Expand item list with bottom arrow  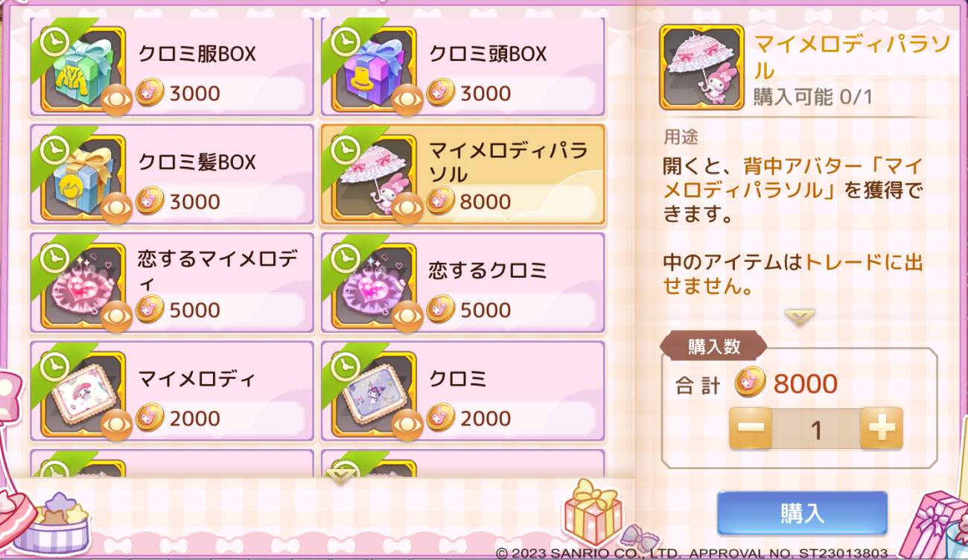pos(340,477)
